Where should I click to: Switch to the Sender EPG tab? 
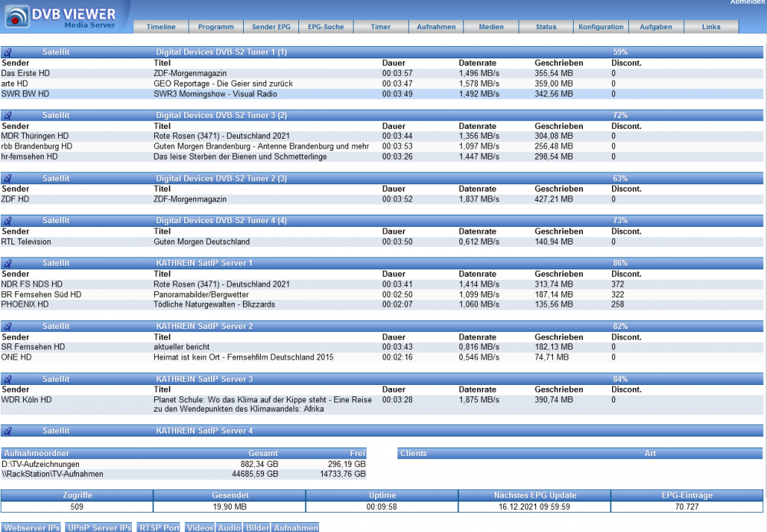(272, 27)
